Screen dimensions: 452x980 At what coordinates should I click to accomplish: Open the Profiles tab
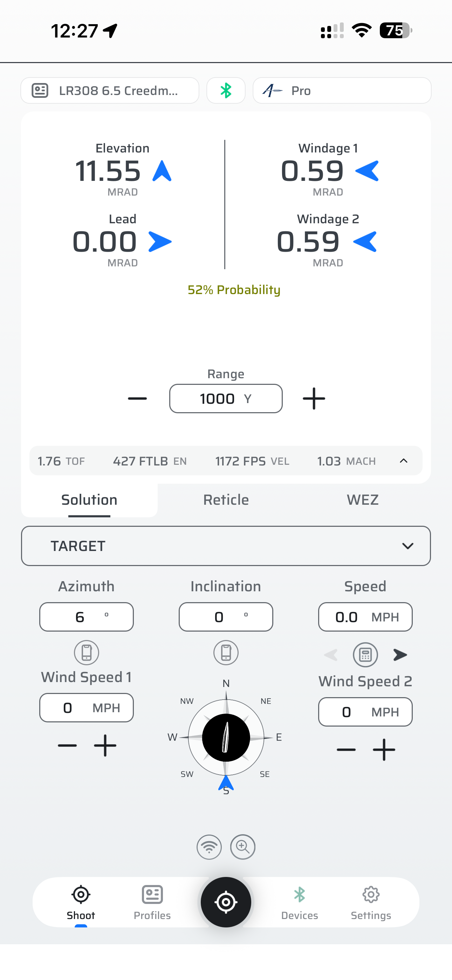[152, 901]
